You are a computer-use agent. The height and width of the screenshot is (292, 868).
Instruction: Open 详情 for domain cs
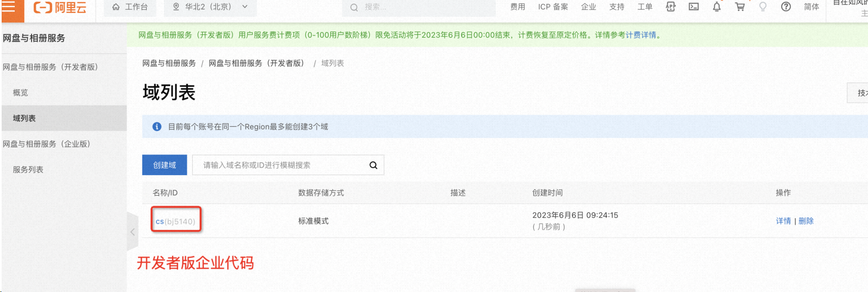click(x=783, y=221)
